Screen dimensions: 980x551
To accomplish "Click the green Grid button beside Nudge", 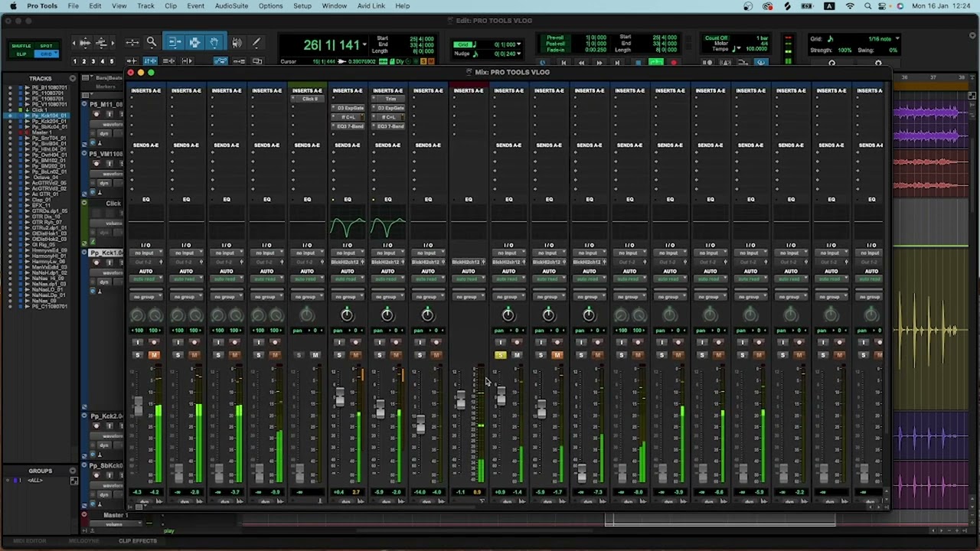I will 462,44.
